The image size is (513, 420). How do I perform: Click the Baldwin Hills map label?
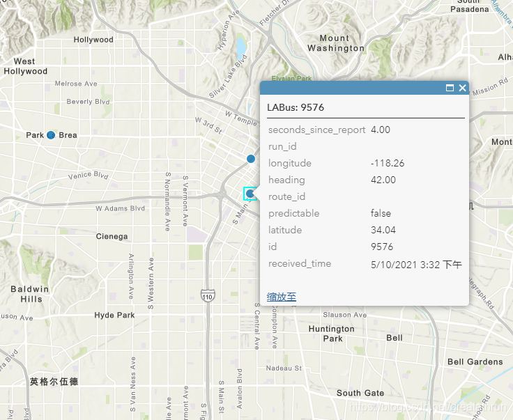tap(31, 294)
